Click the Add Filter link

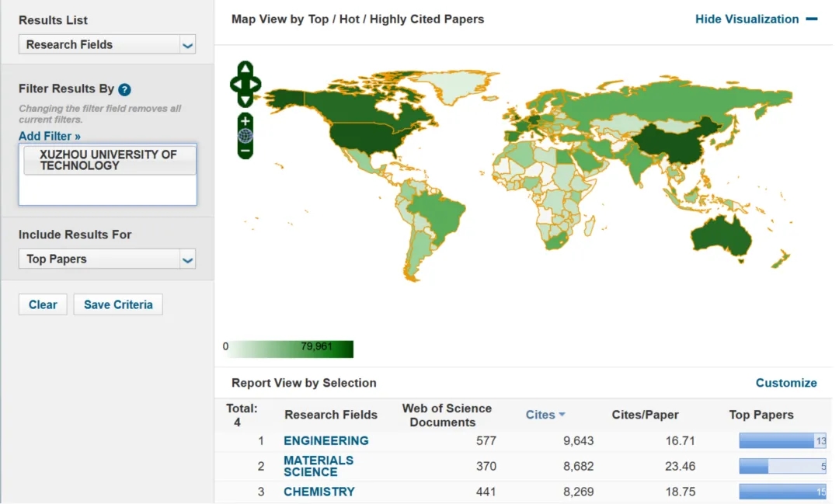point(50,136)
